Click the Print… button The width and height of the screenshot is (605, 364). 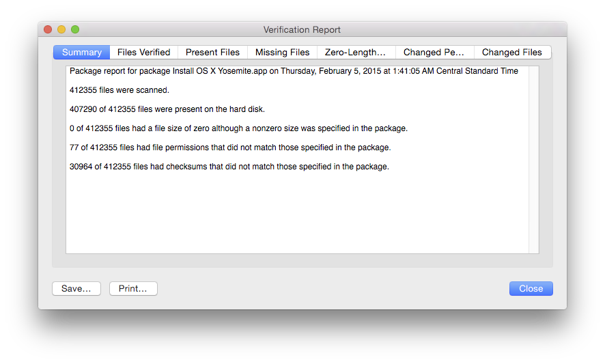click(x=133, y=289)
